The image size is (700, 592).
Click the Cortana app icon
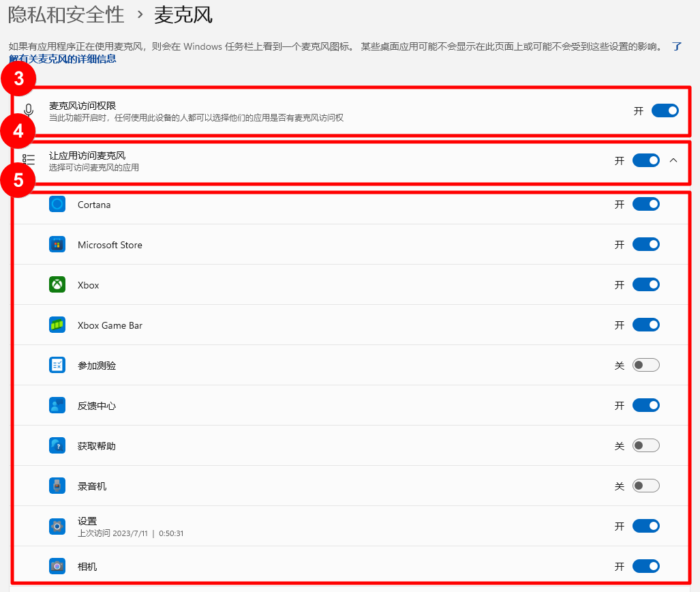tap(57, 204)
